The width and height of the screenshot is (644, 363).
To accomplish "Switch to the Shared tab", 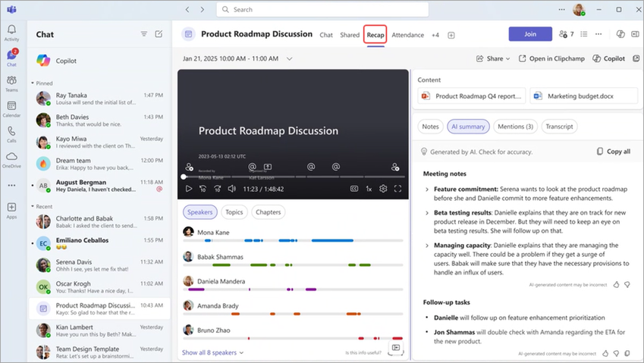I will click(x=350, y=36).
